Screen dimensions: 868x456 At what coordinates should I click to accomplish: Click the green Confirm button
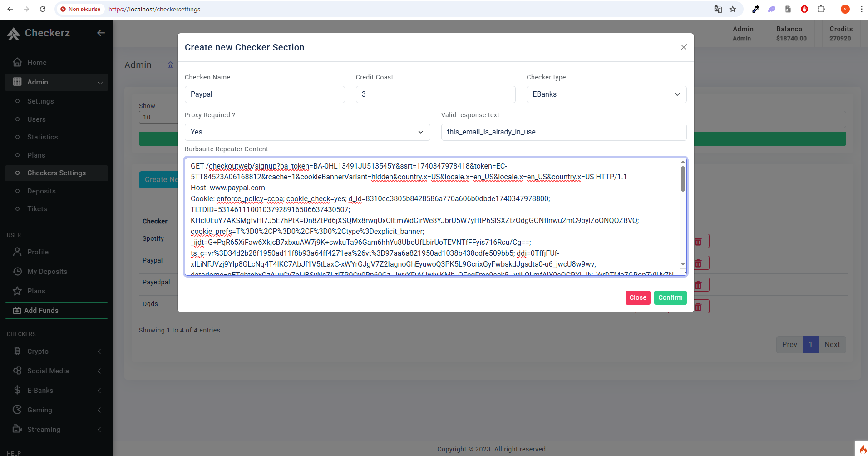pos(671,297)
